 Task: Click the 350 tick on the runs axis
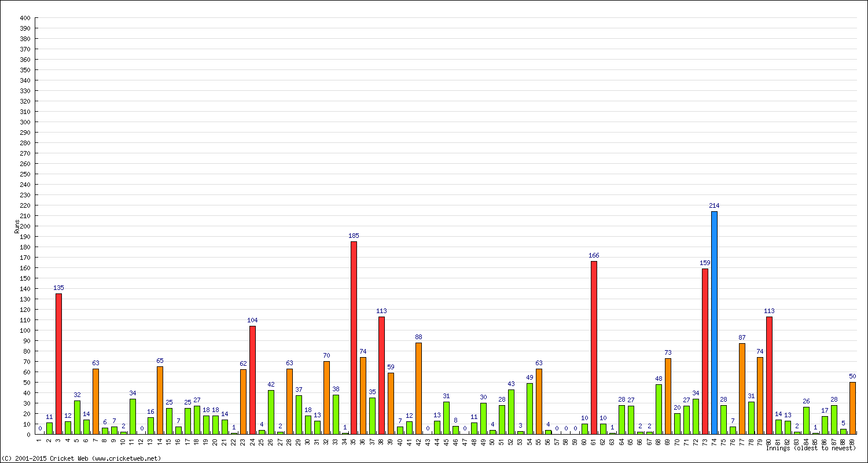click(24, 70)
